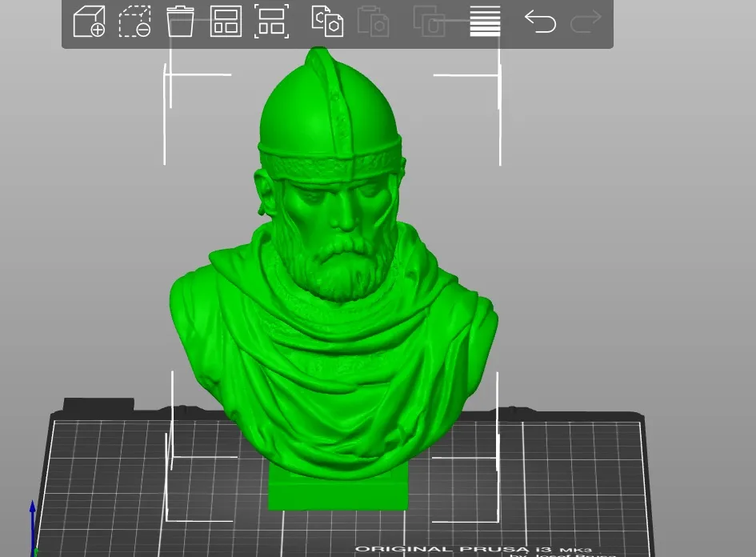Screen dimensions: 756x557
Task: Click the Arrange selection icon
Action: [271, 22]
